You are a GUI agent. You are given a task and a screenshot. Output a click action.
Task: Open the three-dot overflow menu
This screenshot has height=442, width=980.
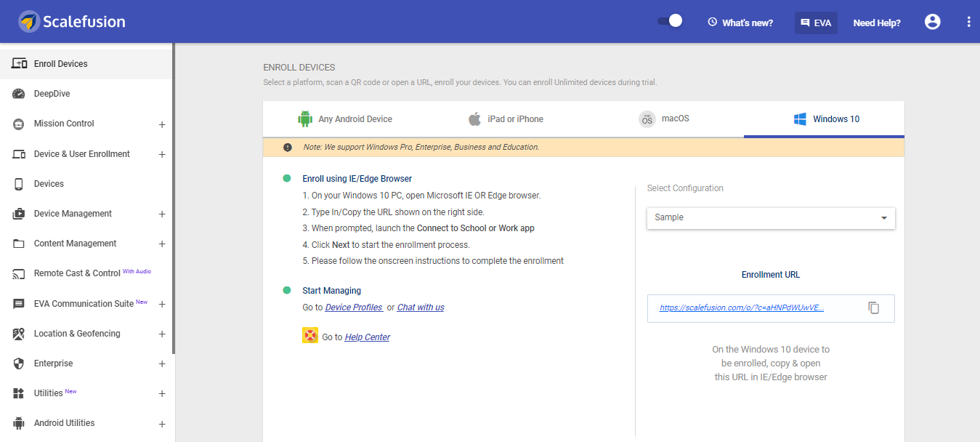(x=968, y=21)
